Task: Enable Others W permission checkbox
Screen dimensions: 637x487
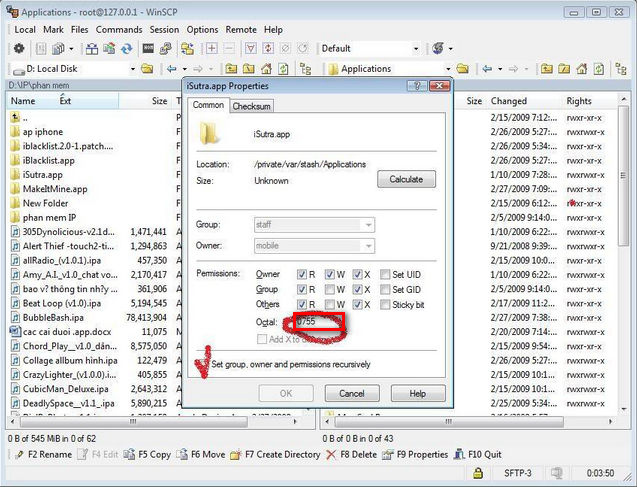Action: 329,304
